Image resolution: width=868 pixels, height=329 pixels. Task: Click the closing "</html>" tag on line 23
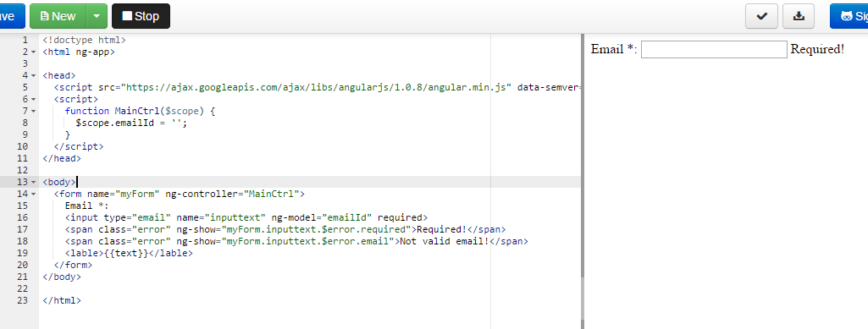pyautogui.click(x=62, y=301)
